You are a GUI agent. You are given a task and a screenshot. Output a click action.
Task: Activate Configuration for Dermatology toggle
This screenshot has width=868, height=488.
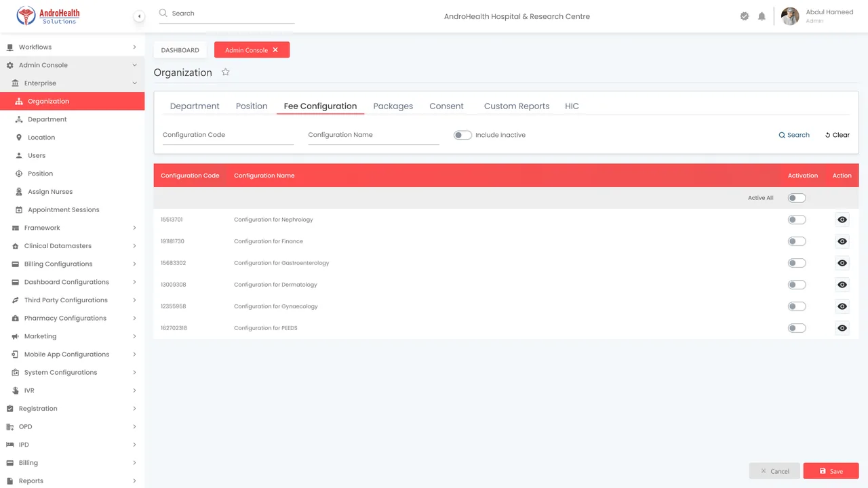797,285
